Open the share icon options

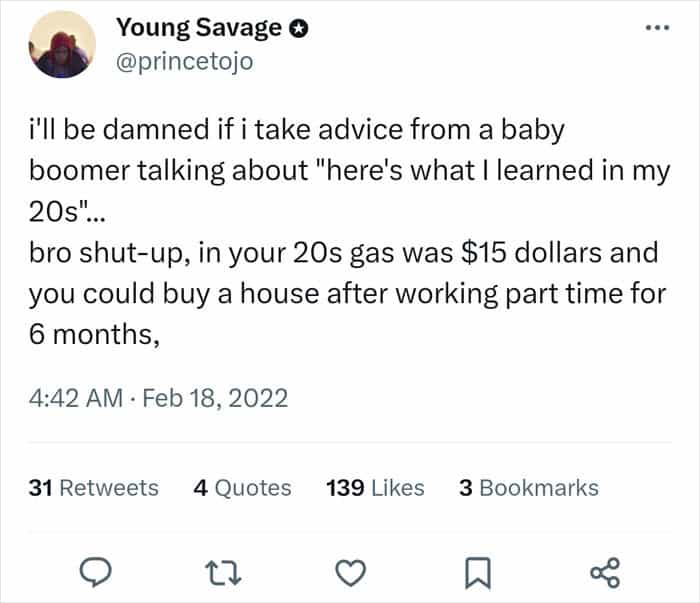(x=605, y=572)
